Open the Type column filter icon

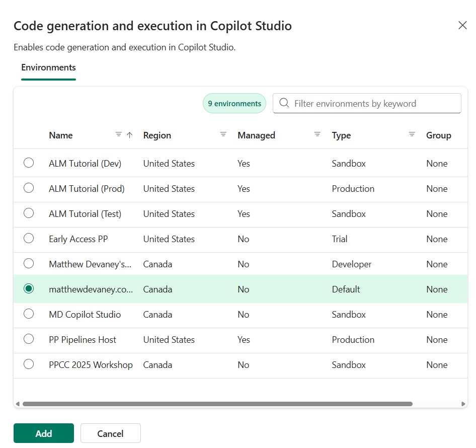point(412,134)
